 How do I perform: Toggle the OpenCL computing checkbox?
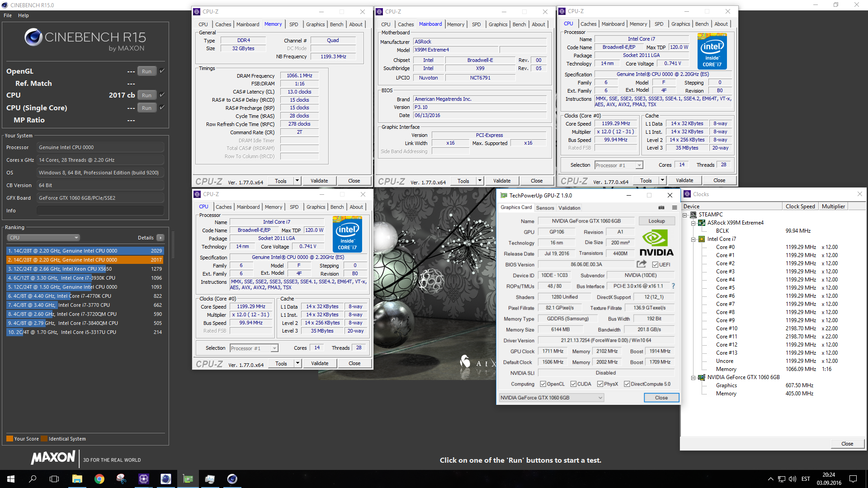click(543, 384)
